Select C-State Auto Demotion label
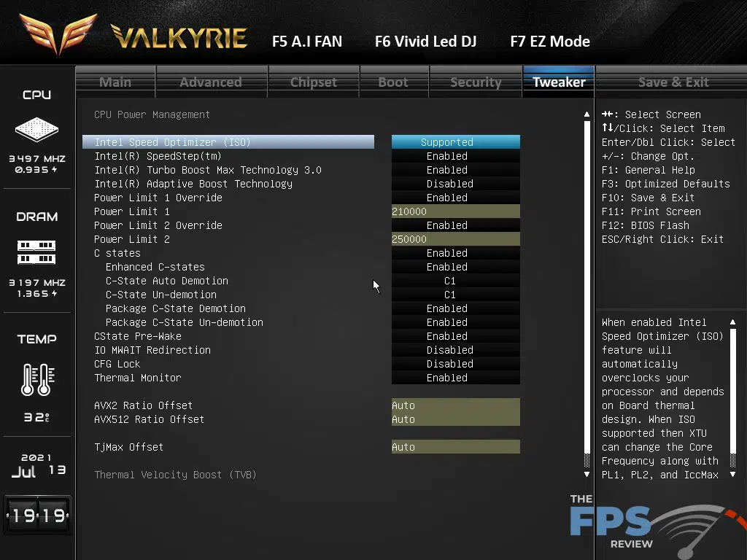This screenshot has width=747, height=560. point(167,281)
